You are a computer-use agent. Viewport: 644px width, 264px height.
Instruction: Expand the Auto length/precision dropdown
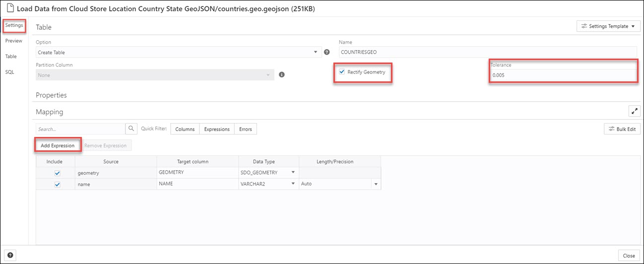click(x=376, y=184)
